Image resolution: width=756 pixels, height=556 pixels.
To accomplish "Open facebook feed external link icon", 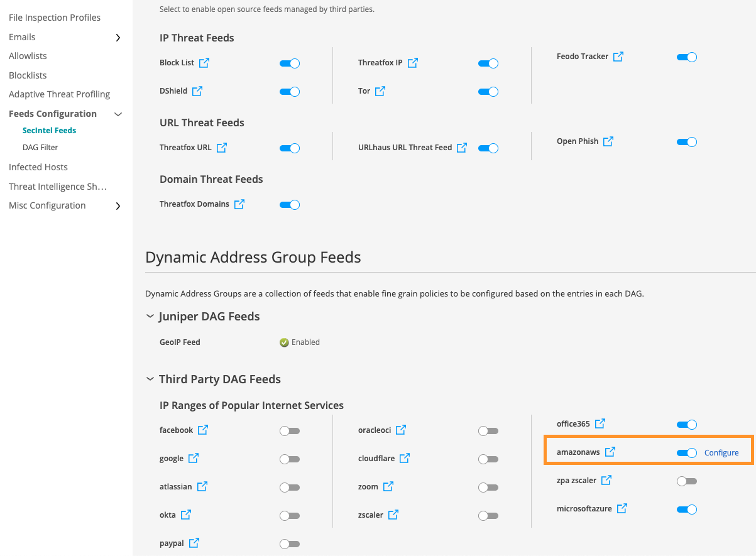I will 203,430.
